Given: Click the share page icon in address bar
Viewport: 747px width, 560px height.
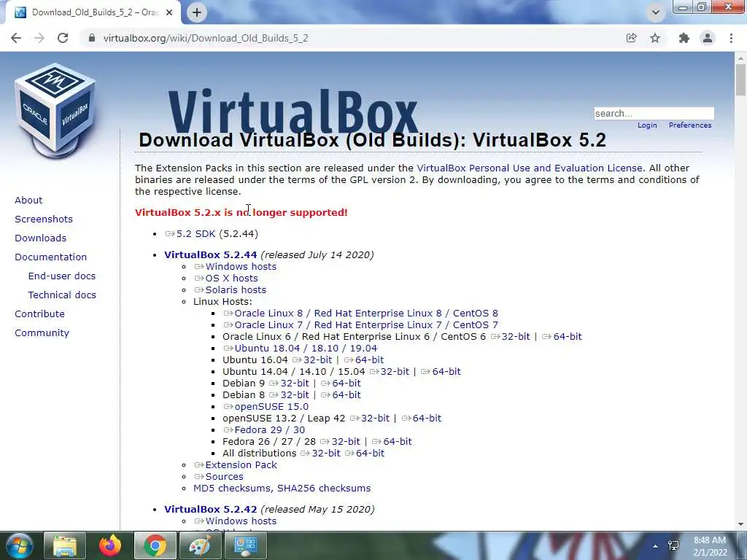Looking at the screenshot, I should click(631, 38).
